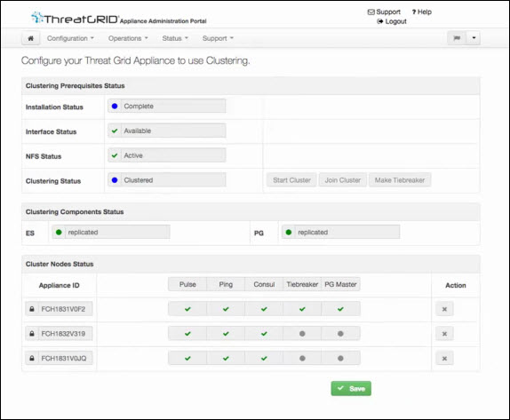The width and height of the screenshot is (510, 420).
Task: Expand the Operations dropdown menu
Action: click(x=128, y=38)
